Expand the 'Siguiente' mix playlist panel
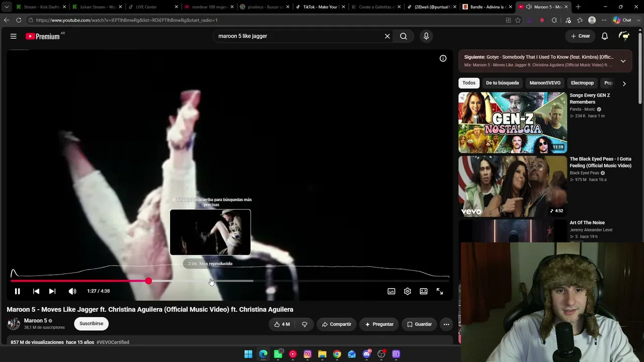The width and height of the screenshot is (644, 362). (623, 61)
